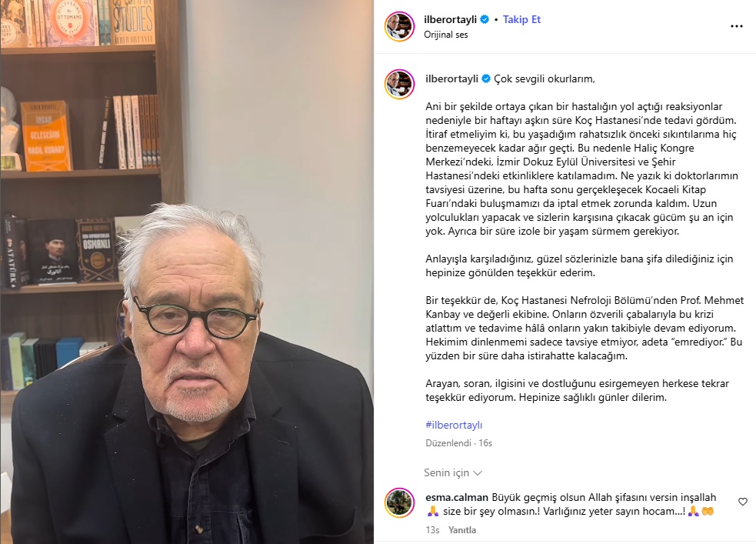This screenshot has height=544, width=756.
Task: Click the profile avatar next to the caption
Action: click(x=399, y=84)
